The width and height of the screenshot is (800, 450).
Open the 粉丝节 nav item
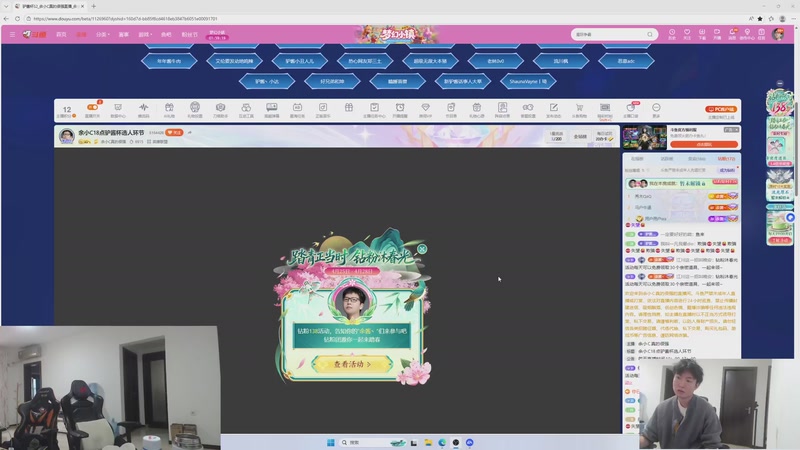189,35
